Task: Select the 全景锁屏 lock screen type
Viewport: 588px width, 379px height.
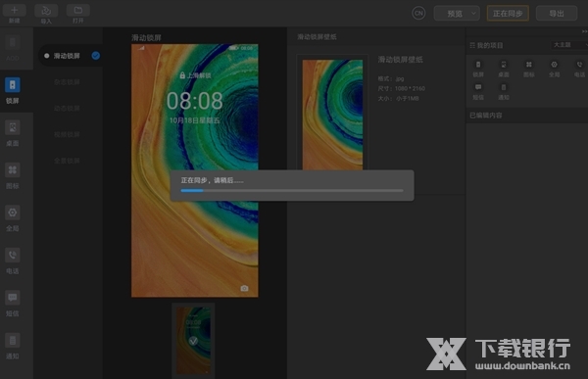Action: coord(67,161)
